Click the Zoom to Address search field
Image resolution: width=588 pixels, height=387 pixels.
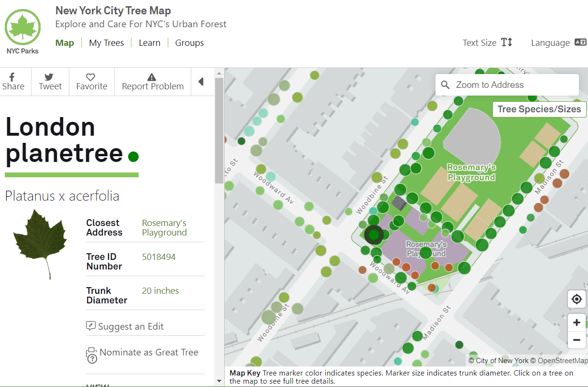512,85
